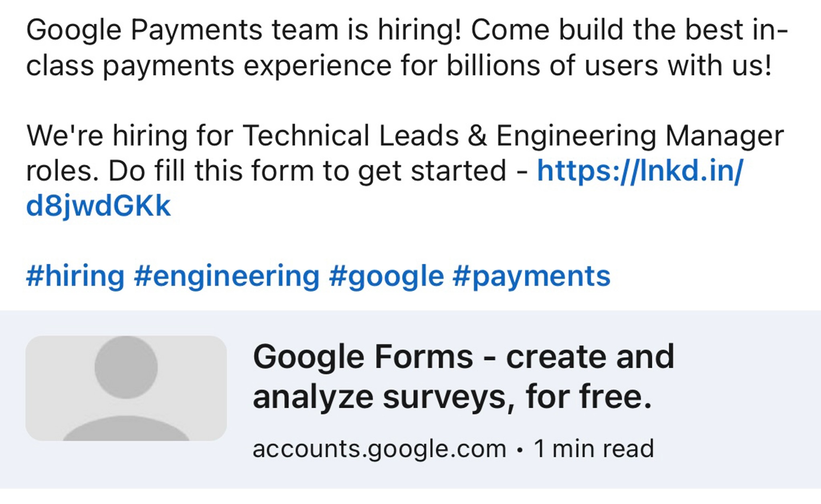The width and height of the screenshot is (821, 504).
Task: Tap the #google hashtag
Action: 386,276
